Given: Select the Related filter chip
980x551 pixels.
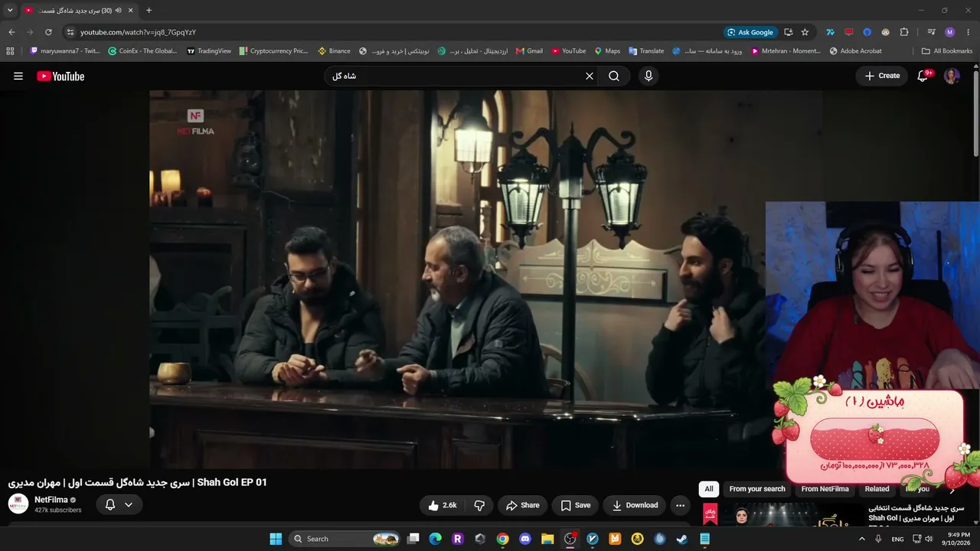Looking at the screenshot, I should pos(877,489).
